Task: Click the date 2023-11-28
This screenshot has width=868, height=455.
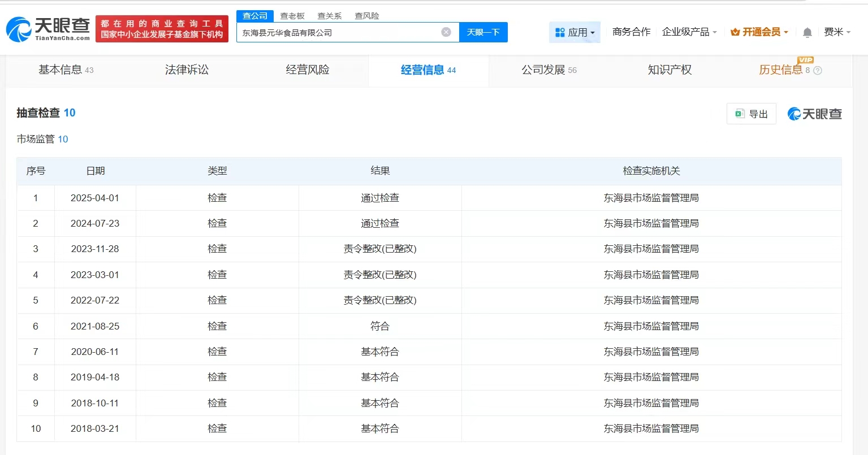Action: click(x=95, y=249)
